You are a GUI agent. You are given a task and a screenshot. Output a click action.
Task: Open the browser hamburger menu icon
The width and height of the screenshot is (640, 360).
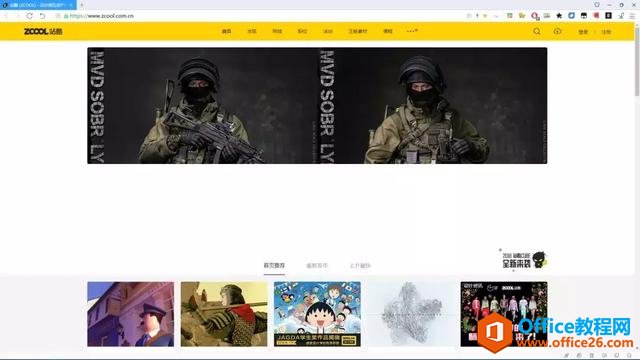click(632, 16)
